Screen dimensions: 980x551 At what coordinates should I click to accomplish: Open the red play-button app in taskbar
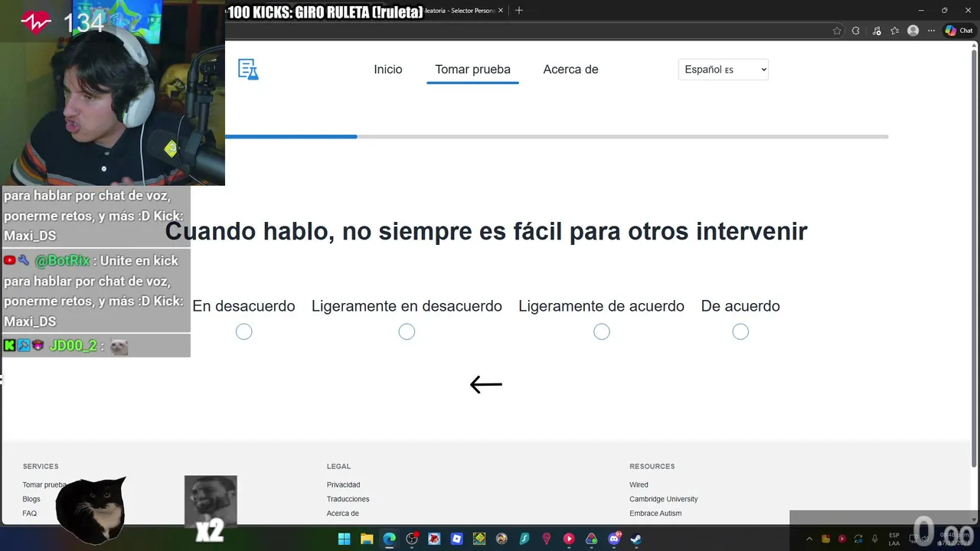tap(569, 539)
